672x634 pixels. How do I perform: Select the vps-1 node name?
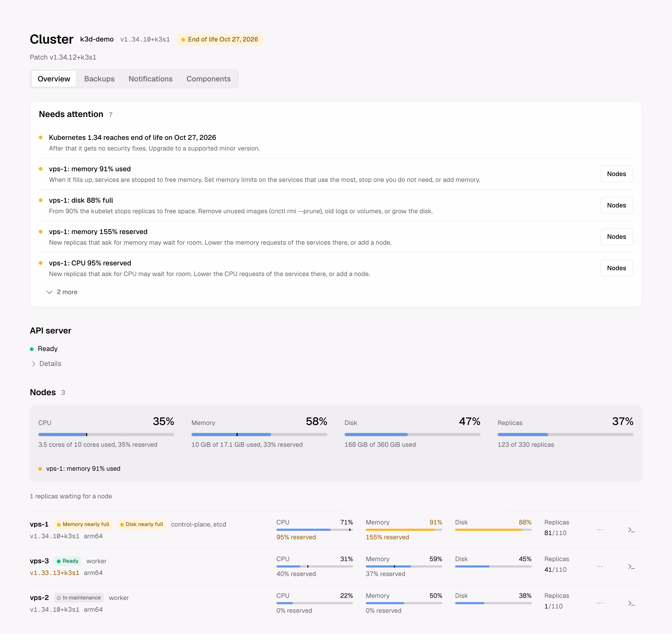coord(39,524)
